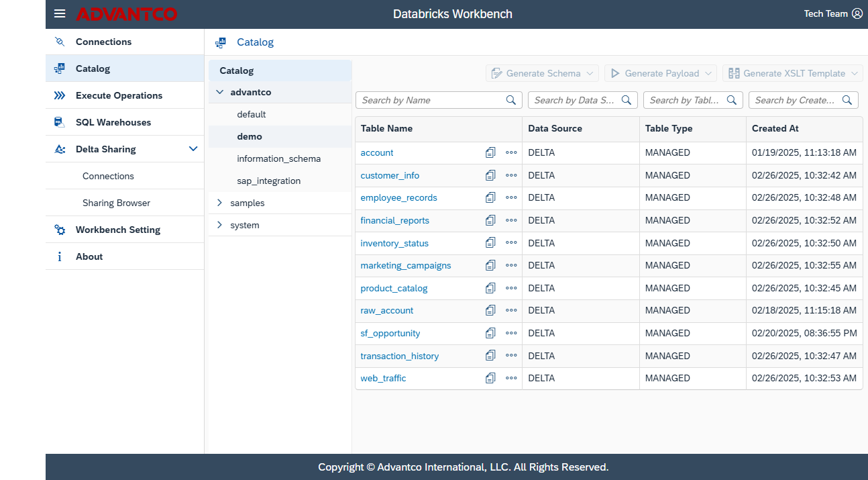Select the sap_integration schema
Image resolution: width=868 pixels, height=480 pixels.
point(280,181)
